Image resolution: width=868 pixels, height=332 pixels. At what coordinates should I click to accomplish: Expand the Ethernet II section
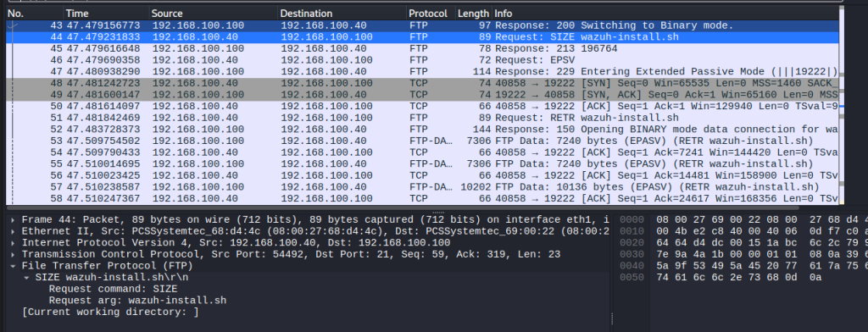click(14, 231)
